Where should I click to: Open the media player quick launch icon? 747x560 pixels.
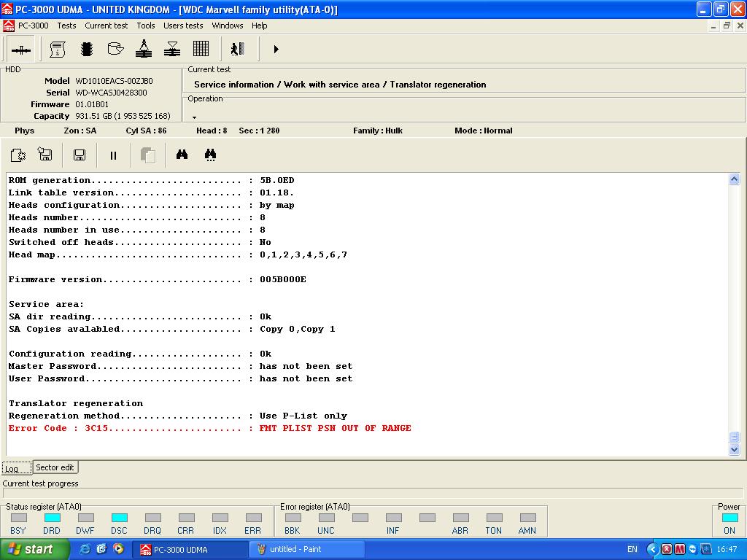coord(117,549)
